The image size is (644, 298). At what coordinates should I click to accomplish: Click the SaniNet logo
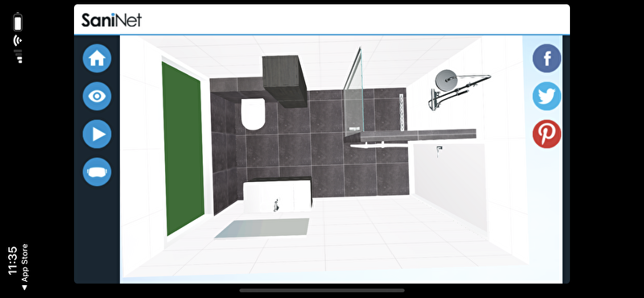pyautogui.click(x=111, y=19)
